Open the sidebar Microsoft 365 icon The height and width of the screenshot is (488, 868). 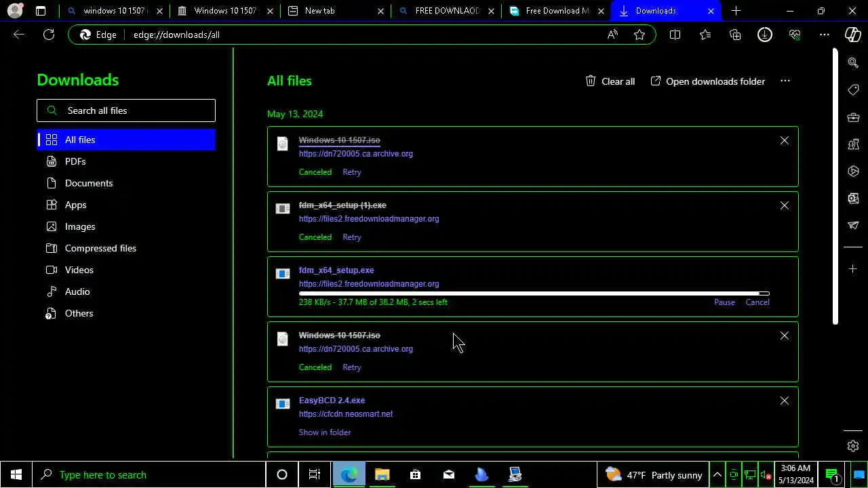click(x=853, y=171)
